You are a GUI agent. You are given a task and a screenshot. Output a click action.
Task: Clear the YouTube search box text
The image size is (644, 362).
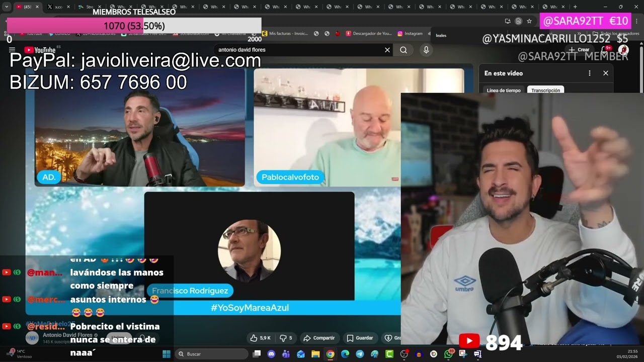(387, 50)
